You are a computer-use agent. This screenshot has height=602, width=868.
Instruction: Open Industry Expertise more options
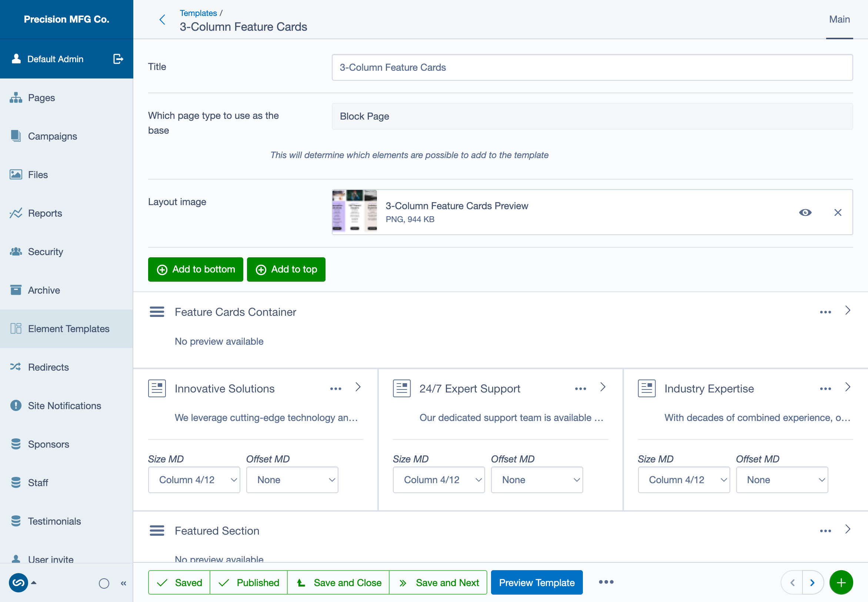[x=825, y=389]
